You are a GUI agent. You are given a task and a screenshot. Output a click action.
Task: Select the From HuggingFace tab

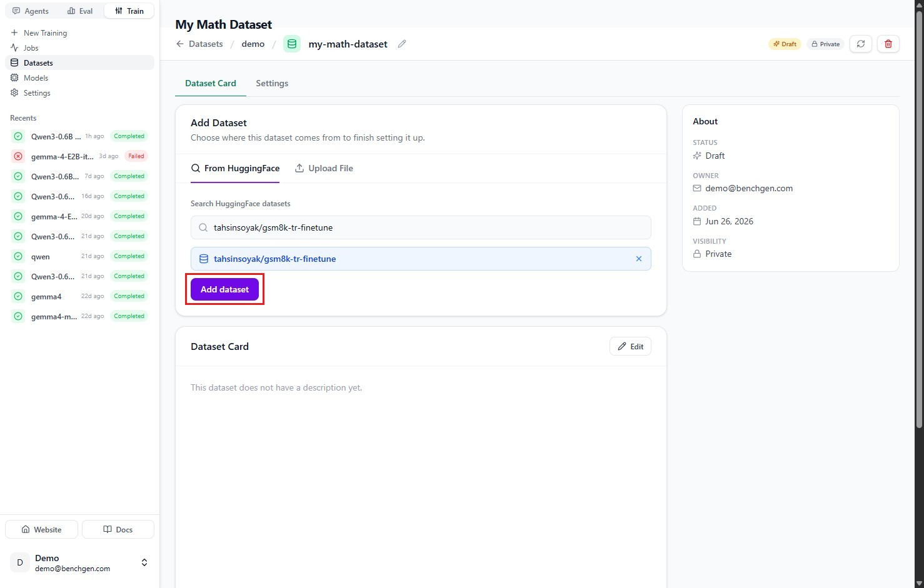pos(235,168)
